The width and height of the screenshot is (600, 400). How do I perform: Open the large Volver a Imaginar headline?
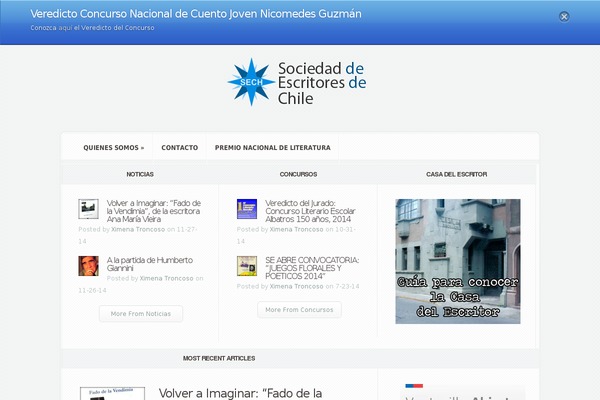click(x=240, y=393)
